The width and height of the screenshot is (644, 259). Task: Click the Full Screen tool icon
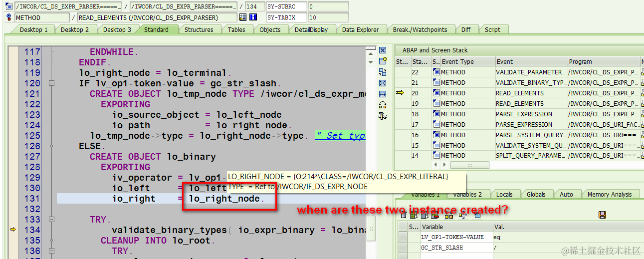pos(383,83)
